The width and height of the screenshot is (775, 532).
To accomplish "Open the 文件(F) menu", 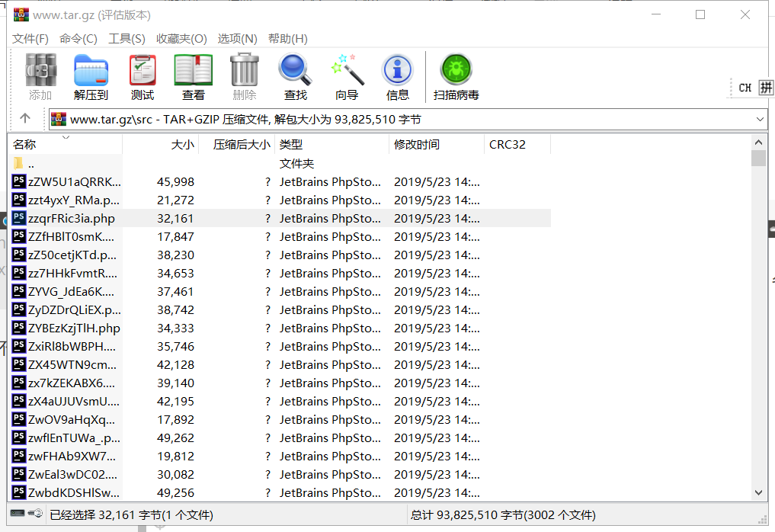I will tap(30, 38).
